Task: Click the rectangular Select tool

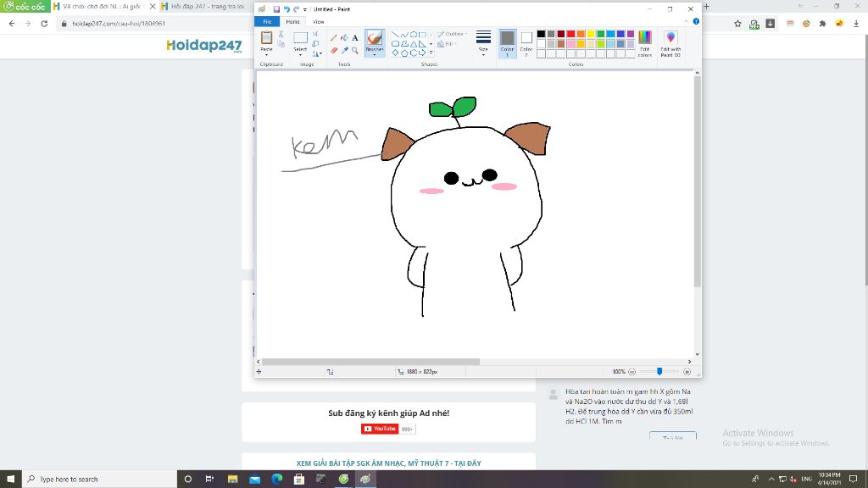Action: pos(300,37)
